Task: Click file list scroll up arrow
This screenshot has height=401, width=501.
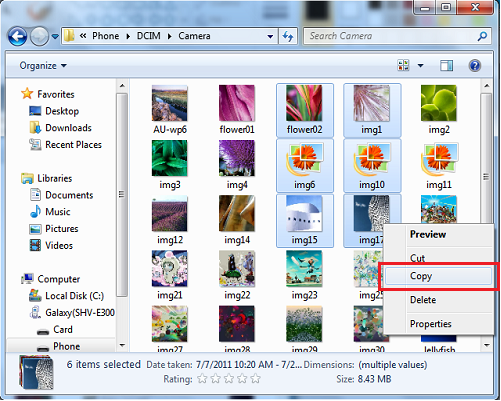Action: point(487,86)
